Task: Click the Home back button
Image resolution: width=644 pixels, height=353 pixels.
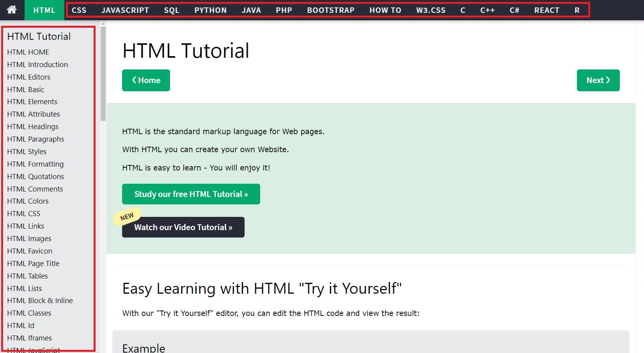Action: coord(146,80)
